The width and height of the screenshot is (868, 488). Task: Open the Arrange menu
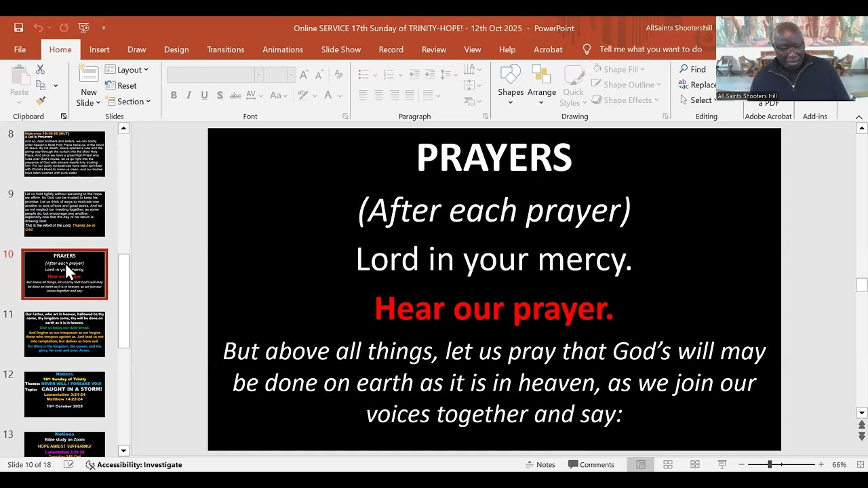click(542, 85)
